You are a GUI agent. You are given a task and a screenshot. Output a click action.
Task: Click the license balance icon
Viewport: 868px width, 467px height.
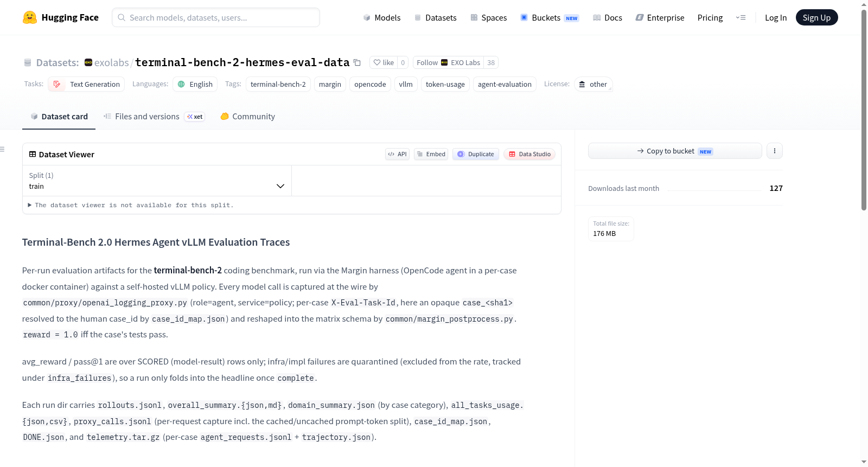point(582,84)
